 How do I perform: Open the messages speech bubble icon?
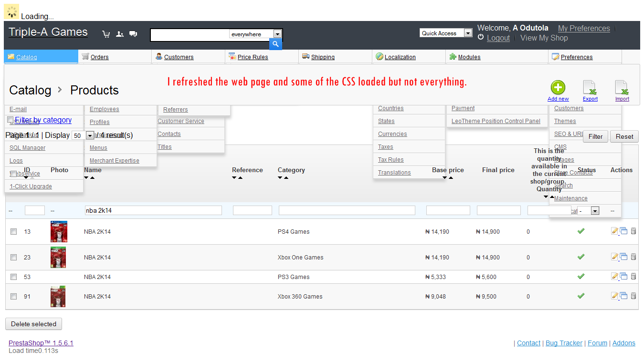tap(133, 34)
